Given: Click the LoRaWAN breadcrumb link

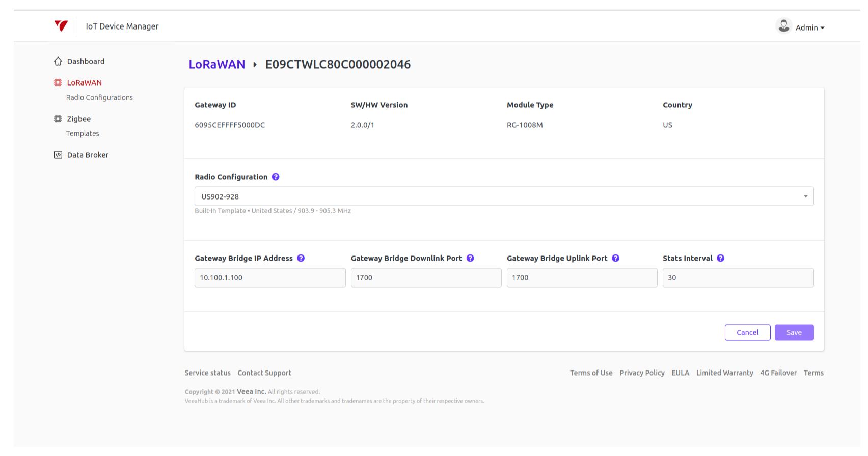Looking at the screenshot, I should coord(217,64).
